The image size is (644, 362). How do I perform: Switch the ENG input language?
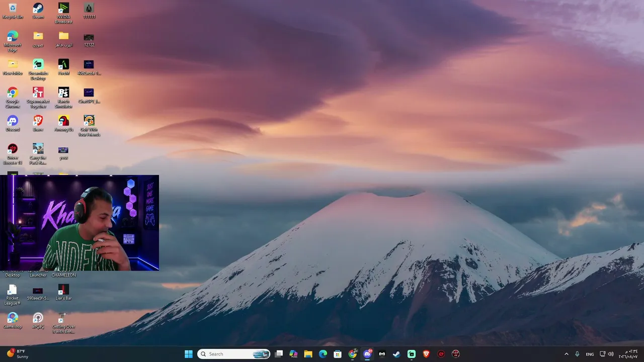(x=590, y=354)
